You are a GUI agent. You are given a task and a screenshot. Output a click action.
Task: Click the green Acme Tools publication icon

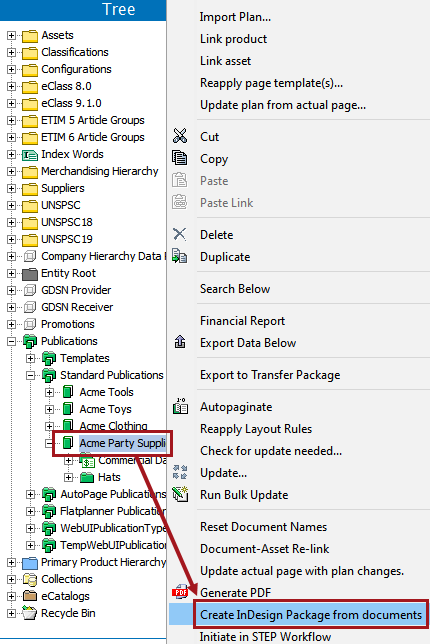point(68,392)
